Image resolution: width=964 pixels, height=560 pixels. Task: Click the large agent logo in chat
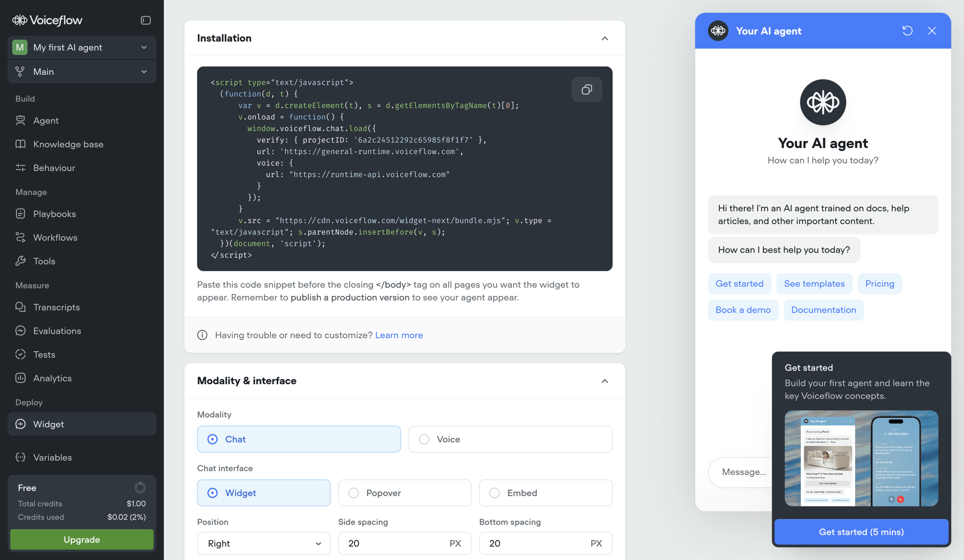[x=823, y=102]
